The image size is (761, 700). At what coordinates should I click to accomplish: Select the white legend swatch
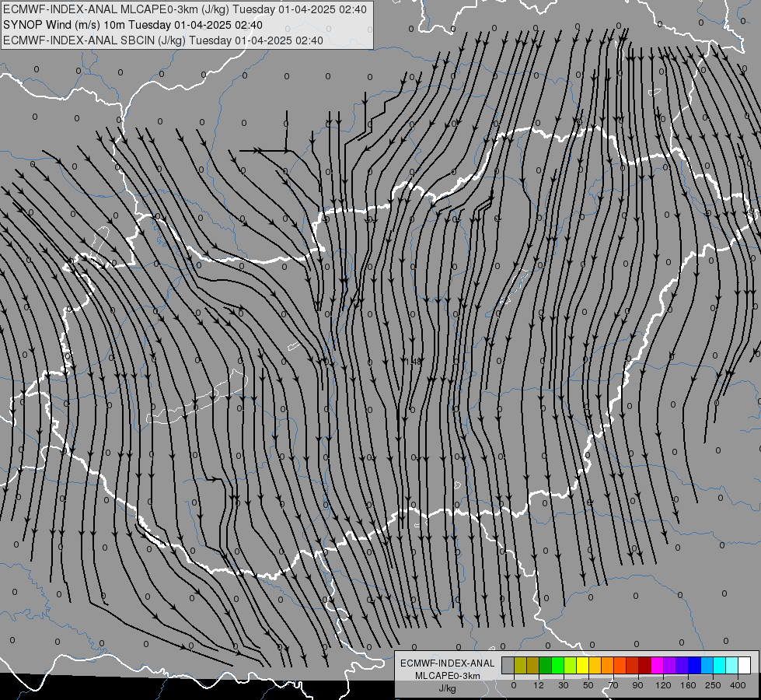745,665
